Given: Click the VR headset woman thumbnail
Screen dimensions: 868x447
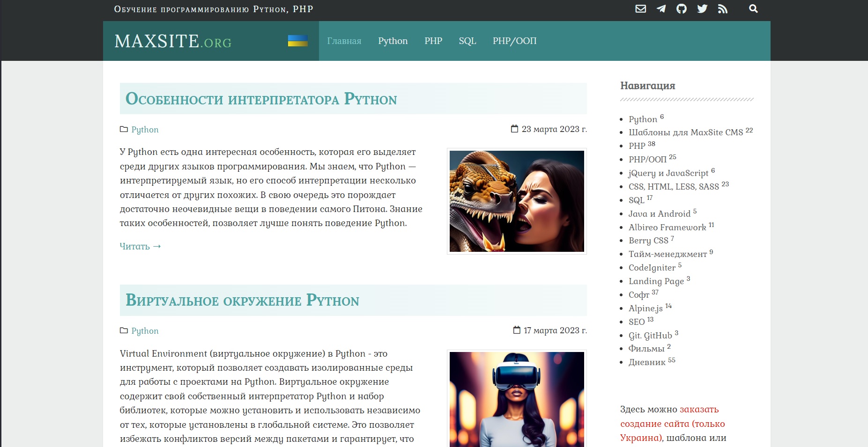Looking at the screenshot, I should 517,399.
